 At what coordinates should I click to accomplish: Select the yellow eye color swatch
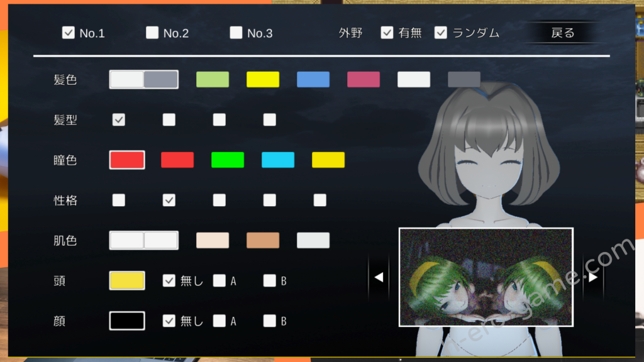coord(328,160)
